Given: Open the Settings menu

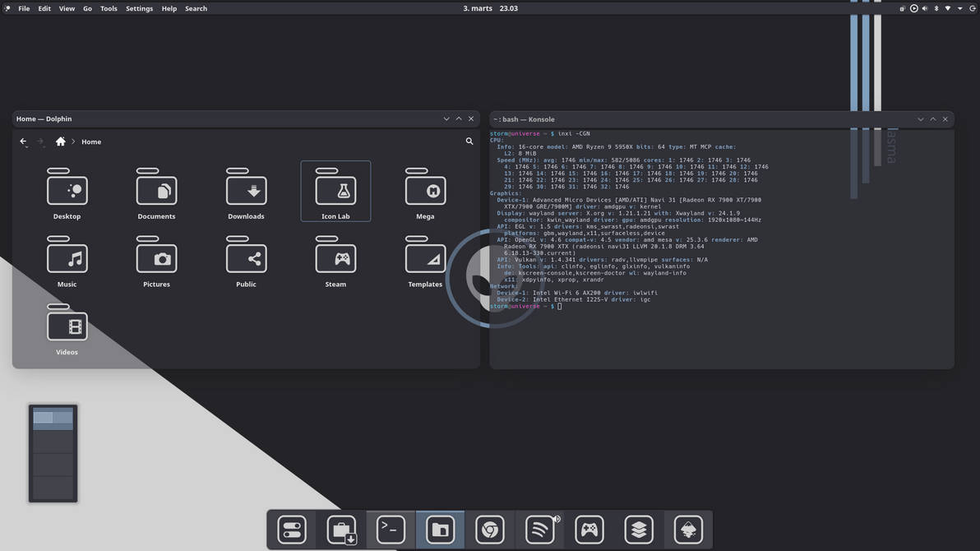Looking at the screenshot, I should click(x=140, y=9).
